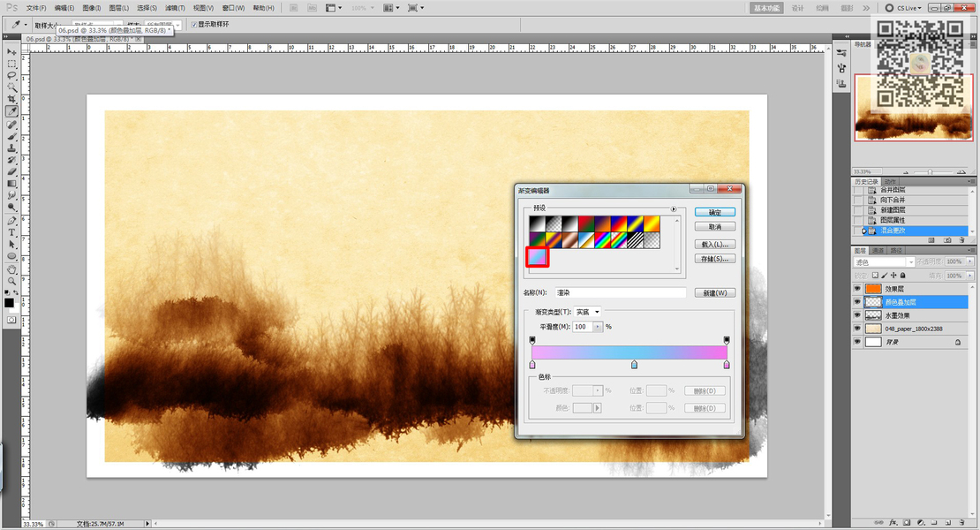The width and height of the screenshot is (980, 530).
Task: Select the Gradient tool
Action: 11,183
